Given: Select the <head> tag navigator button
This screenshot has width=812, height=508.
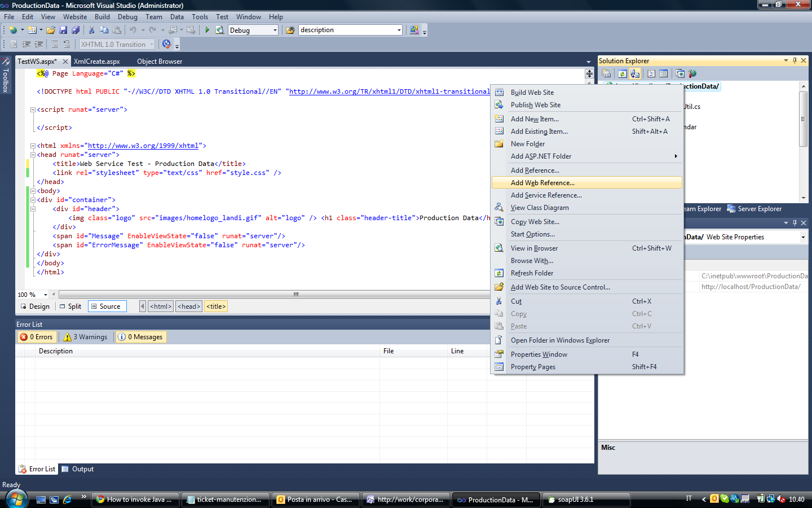Looking at the screenshot, I should coord(189,306).
